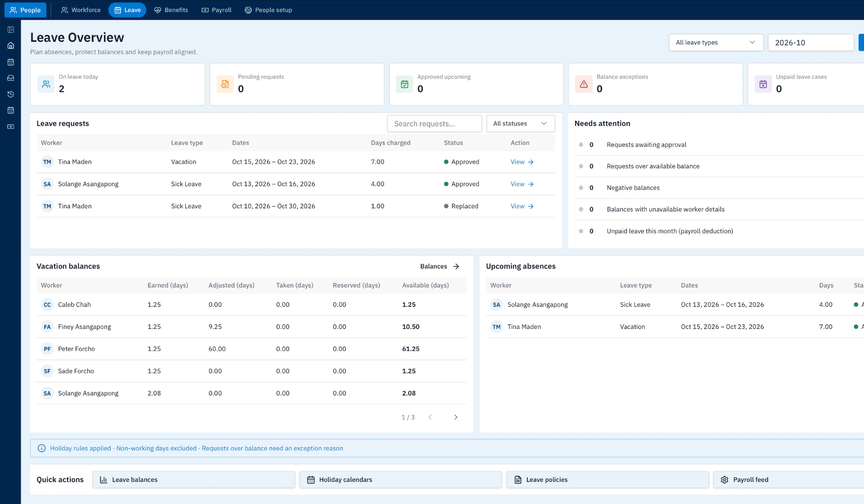The width and height of the screenshot is (864, 504).
Task: Open the People setup tab
Action: coord(268,10)
